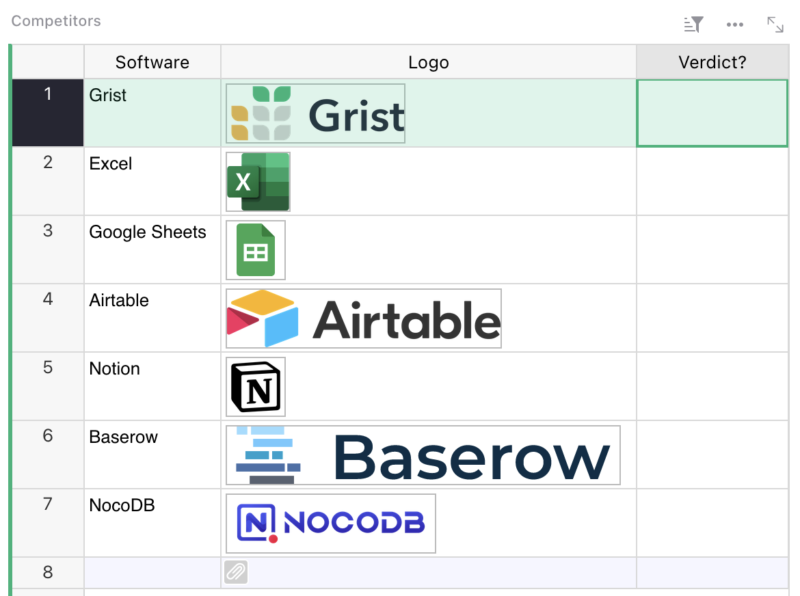Select the Grist logo image
This screenshot has height=596, width=800.
coord(315,113)
